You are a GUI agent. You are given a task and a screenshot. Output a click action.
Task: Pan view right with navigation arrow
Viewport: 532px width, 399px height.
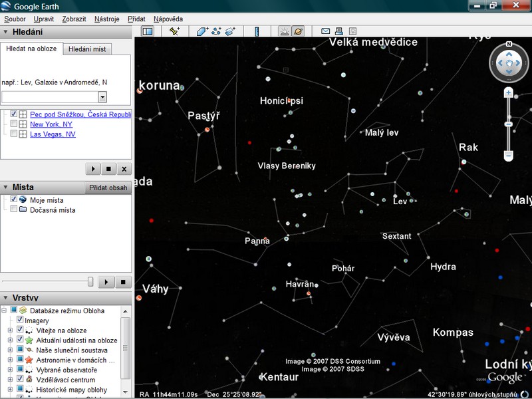coord(518,63)
